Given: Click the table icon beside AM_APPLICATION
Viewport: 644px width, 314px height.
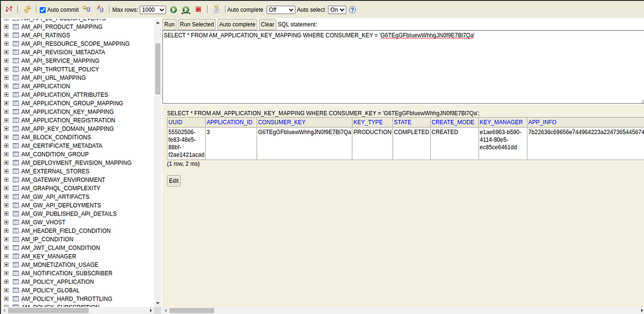Looking at the screenshot, I should [16, 86].
